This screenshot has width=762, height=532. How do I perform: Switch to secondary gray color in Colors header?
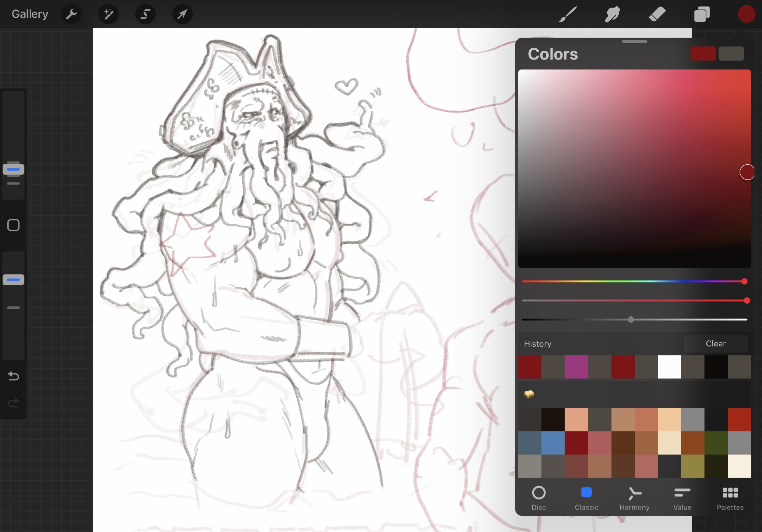[731, 54]
